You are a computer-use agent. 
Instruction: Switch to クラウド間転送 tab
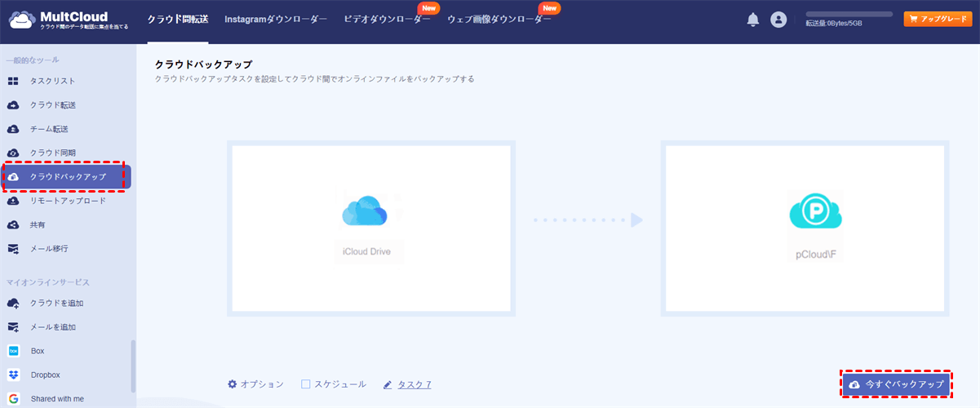click(x=178, y=20)
